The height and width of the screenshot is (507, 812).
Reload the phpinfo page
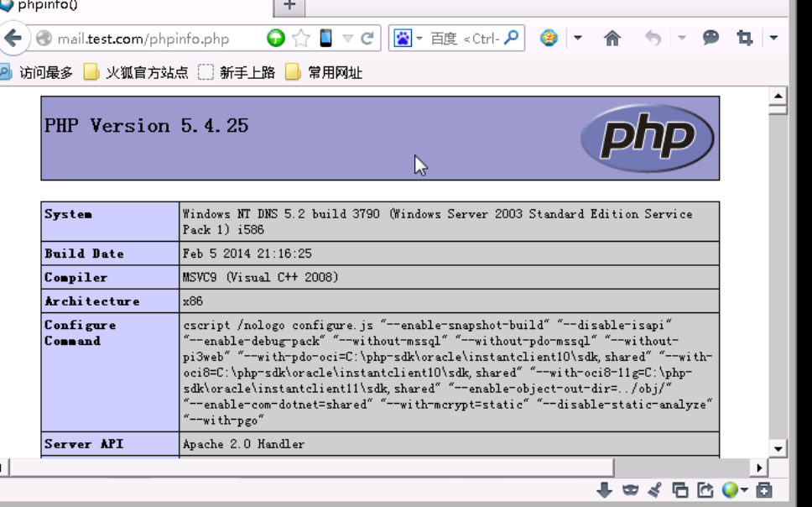click(x=367, y=39)
